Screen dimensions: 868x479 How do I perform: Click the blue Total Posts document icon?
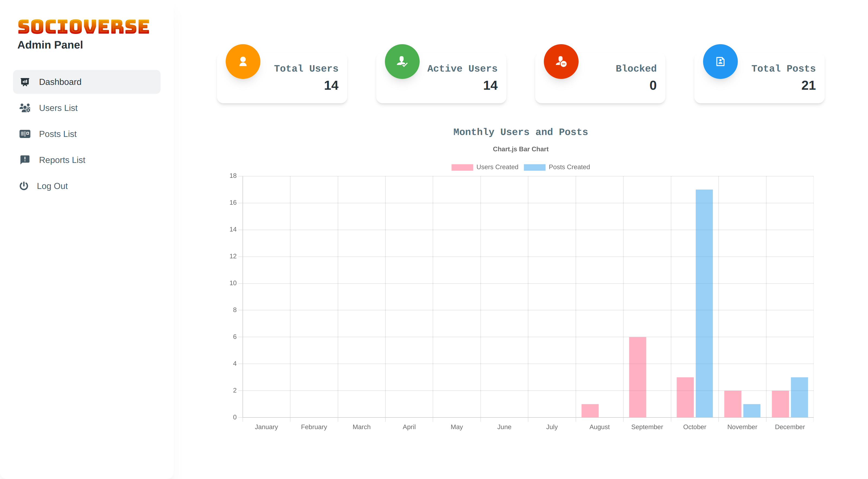(720, 62)
